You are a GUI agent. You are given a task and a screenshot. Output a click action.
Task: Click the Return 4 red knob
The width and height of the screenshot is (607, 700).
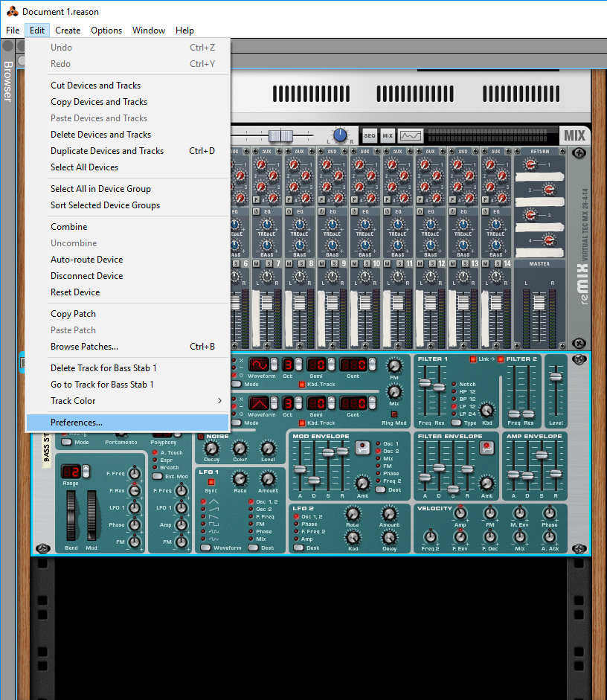pyautogui.click(x=550, y=240)
